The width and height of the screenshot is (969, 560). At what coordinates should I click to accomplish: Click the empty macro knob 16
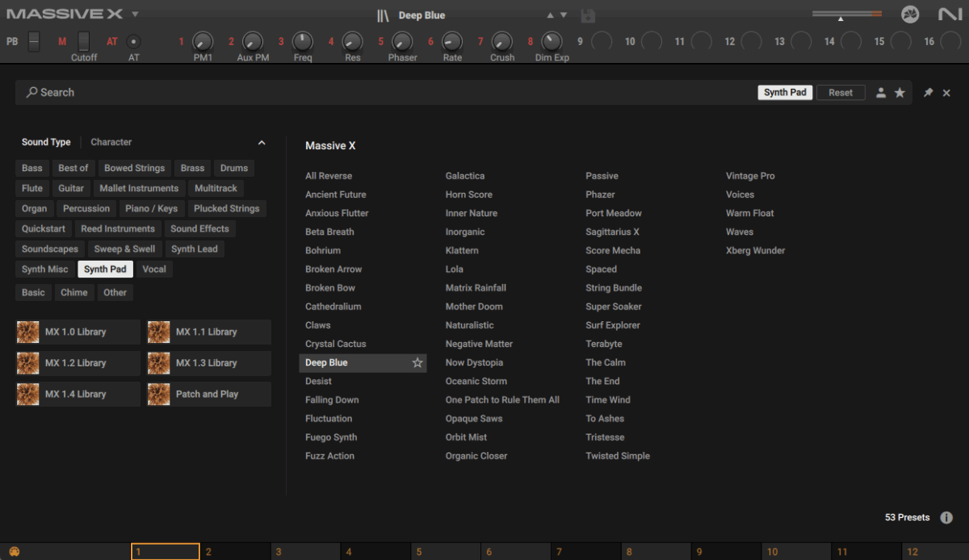coord(950,41)
